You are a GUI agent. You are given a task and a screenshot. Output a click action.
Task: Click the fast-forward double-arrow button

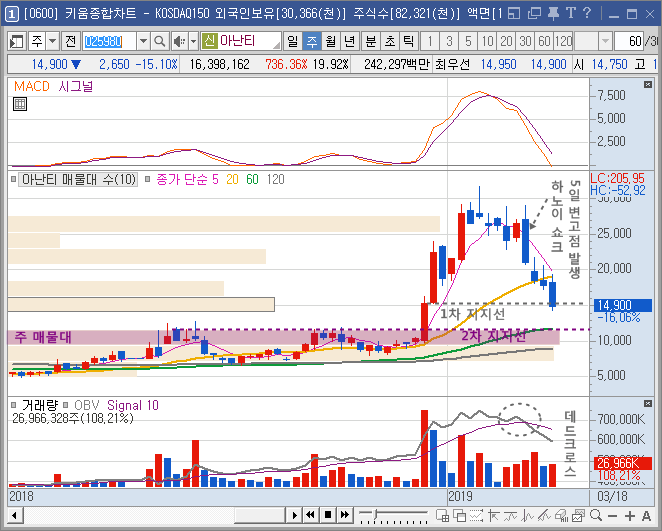[345, 515]
